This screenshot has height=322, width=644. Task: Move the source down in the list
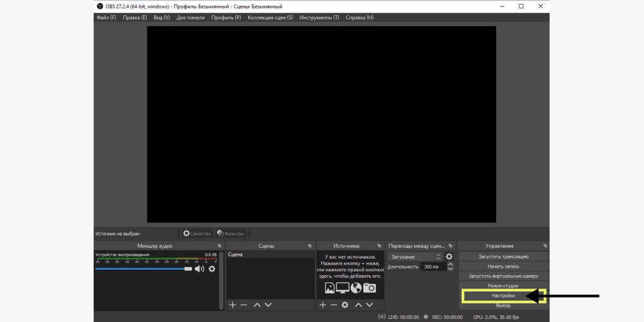coord(370,305)
